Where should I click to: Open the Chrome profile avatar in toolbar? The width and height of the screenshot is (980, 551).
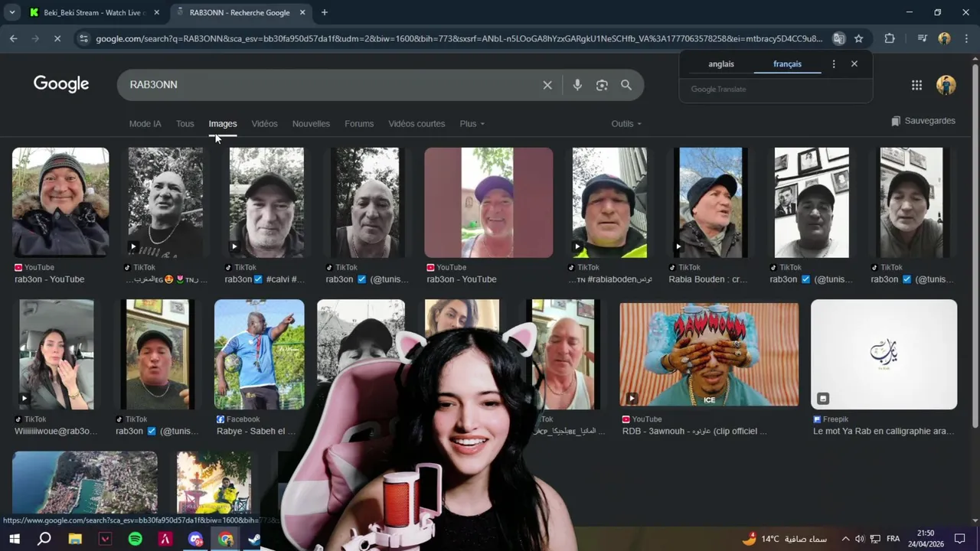[x=944, y=38]
